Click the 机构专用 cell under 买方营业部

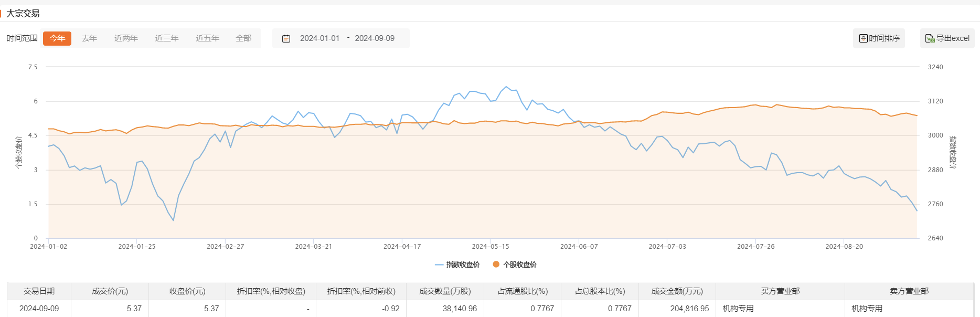pyautogui.click(x=738, y=309)
